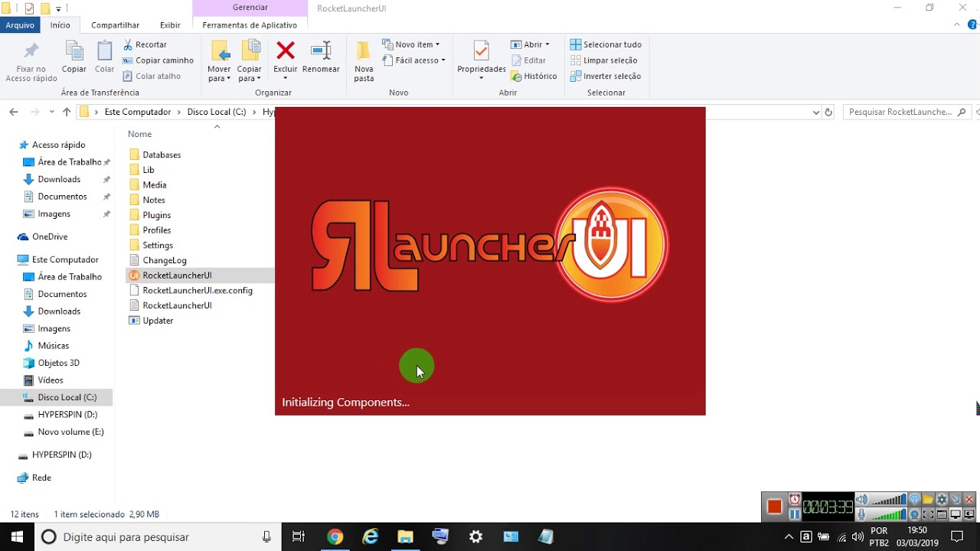Toggle speaker audio in the recorder
Image resolution: width=980 pixels, height=551 pixels.
(x=861, y=500)
